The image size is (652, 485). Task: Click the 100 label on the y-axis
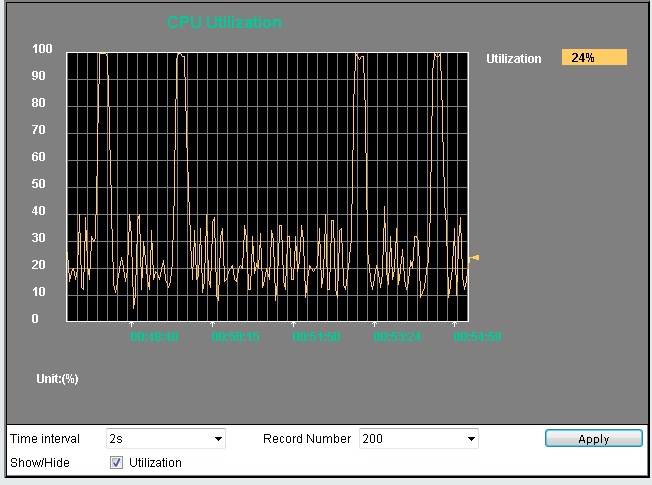point(43,49)
